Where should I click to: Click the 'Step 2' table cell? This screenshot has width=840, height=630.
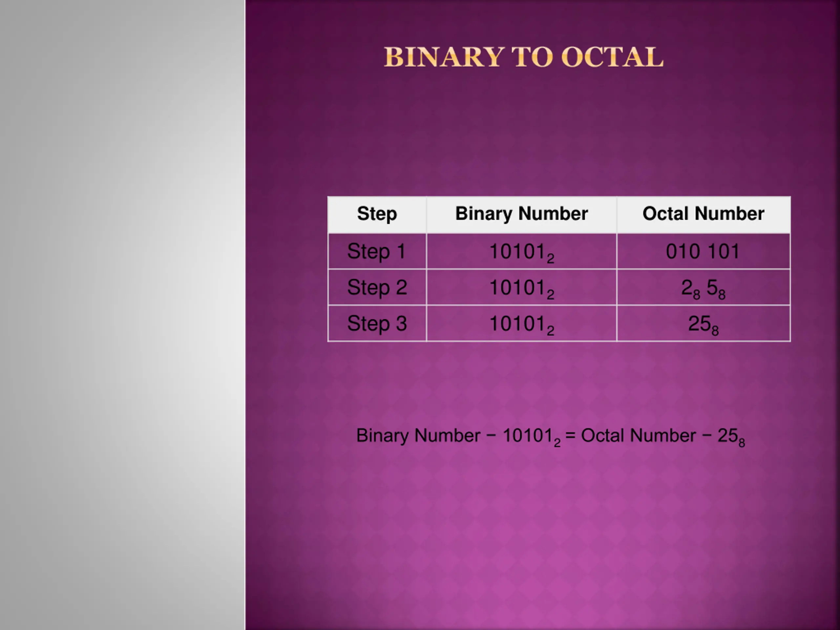pos(377,287)
